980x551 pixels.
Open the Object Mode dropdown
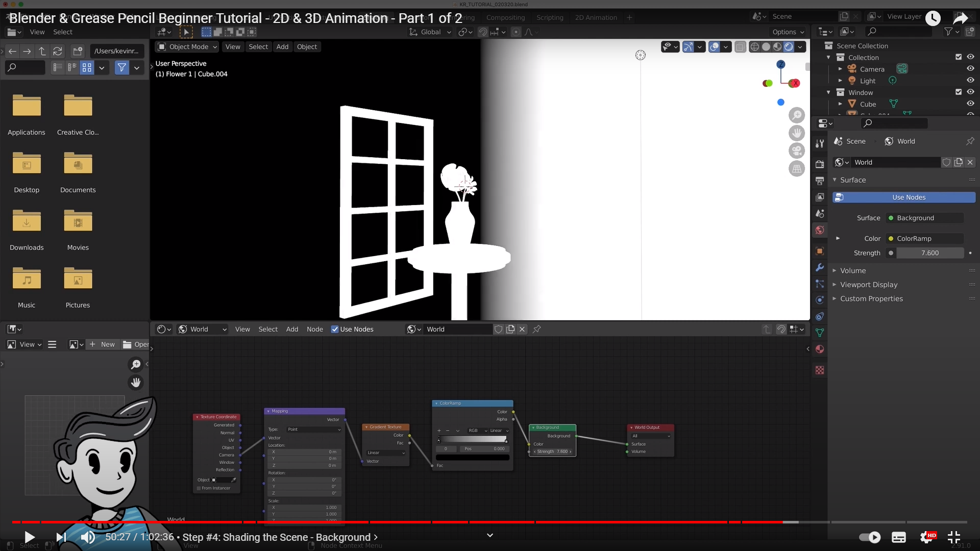(187, 47)
